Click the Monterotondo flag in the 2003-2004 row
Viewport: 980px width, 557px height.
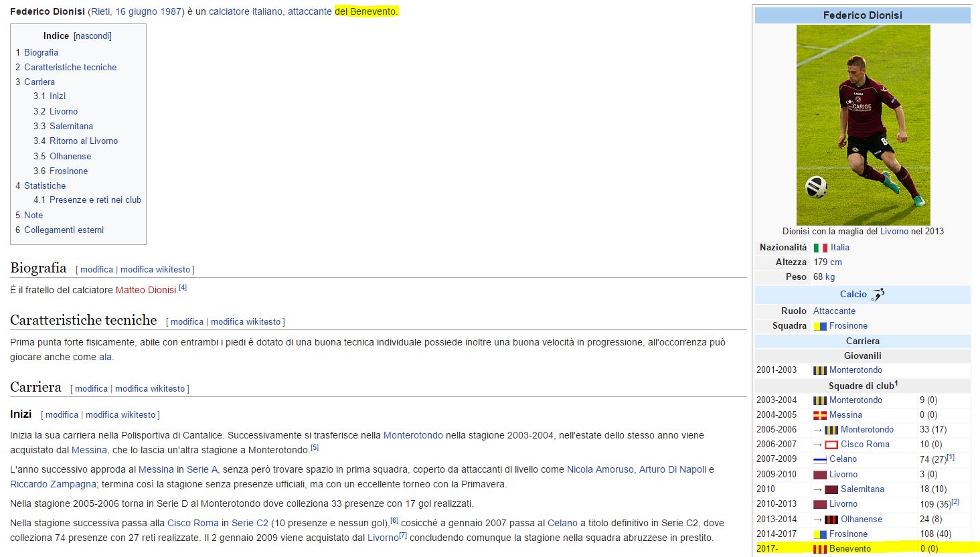pos(820,400)
